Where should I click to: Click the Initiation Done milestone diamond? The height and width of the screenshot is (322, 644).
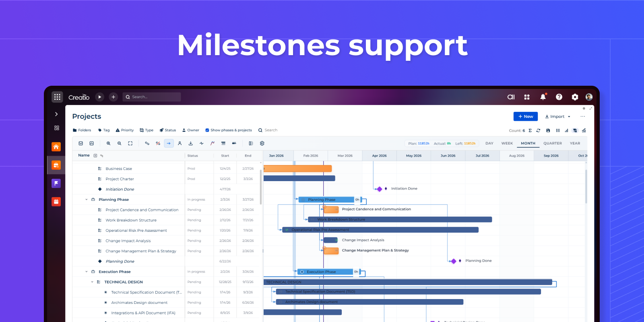tap(379, 189)
